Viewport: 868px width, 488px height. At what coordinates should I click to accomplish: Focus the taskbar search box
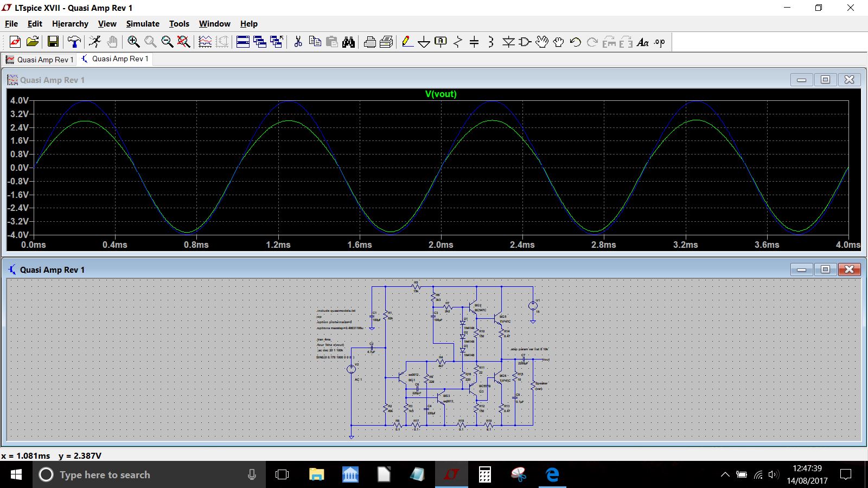(x=149, y=474)
